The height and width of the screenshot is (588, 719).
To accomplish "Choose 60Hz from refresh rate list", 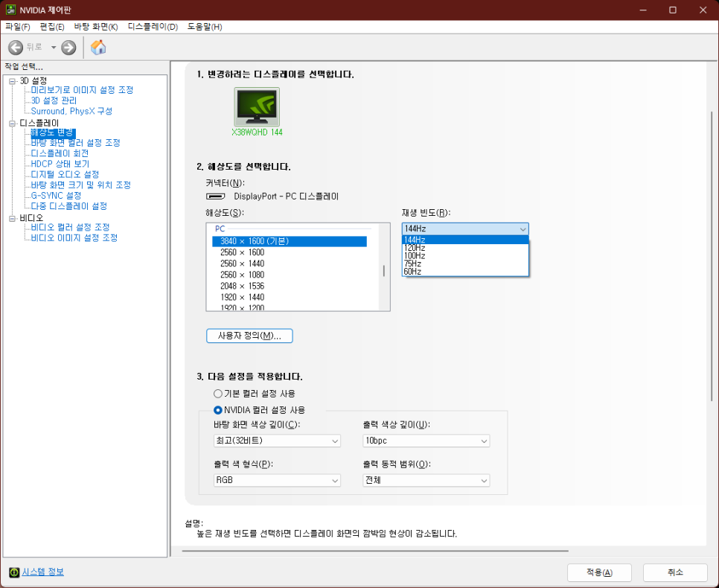I will click(465, 272).
